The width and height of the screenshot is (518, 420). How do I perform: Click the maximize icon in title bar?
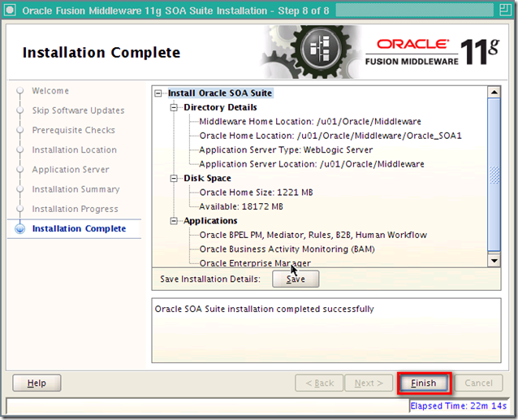[505, 10]
